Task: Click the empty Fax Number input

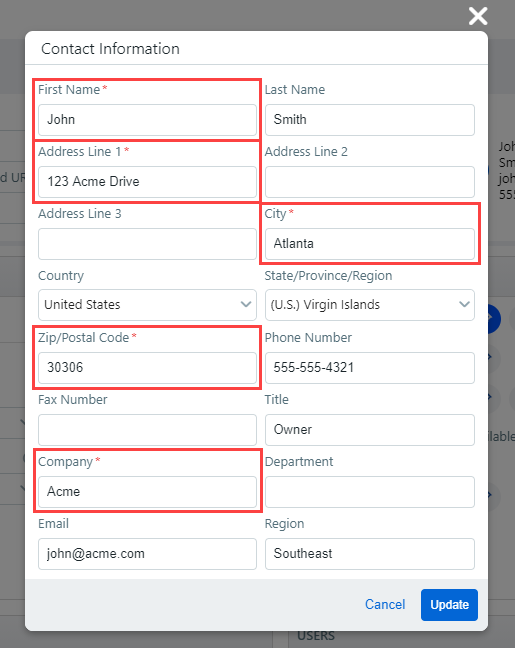Action: pyautogui.click(x=147, y=430)
